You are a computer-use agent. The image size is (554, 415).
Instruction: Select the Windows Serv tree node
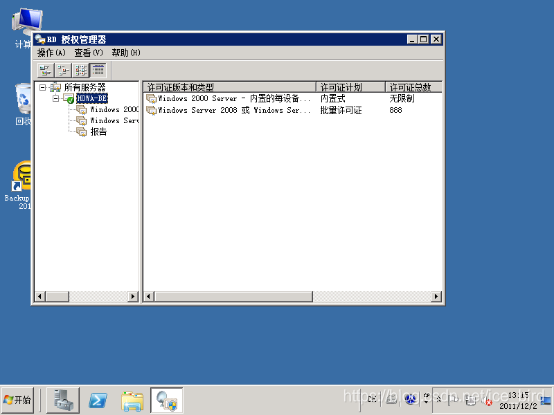pos(114,120)
